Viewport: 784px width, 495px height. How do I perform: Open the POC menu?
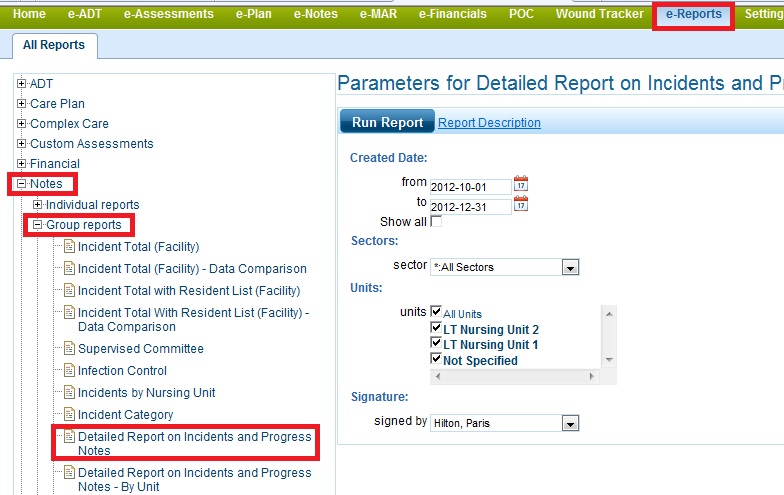click(x=521, y=14)
